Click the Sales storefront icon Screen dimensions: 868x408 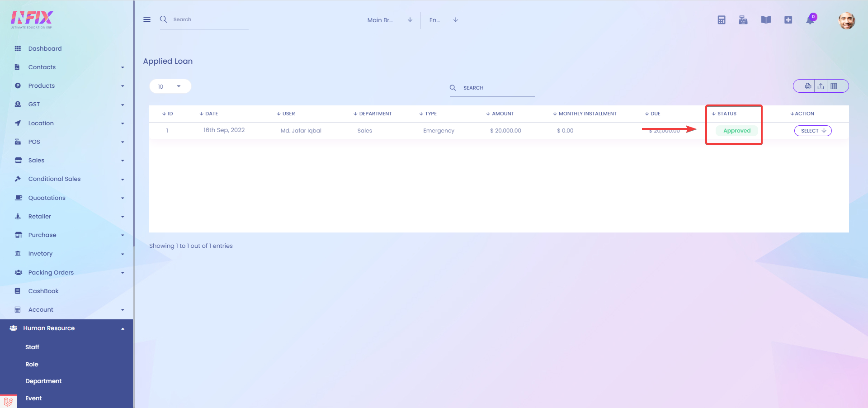(18, 160)
